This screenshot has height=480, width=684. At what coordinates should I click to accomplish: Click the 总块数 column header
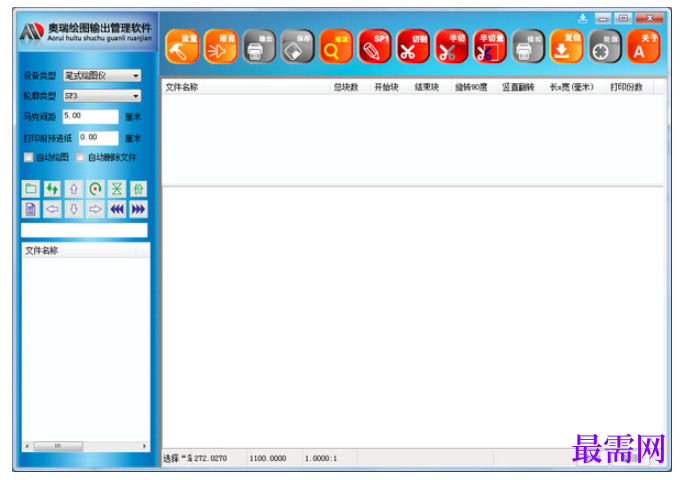(x=346, y=87)
